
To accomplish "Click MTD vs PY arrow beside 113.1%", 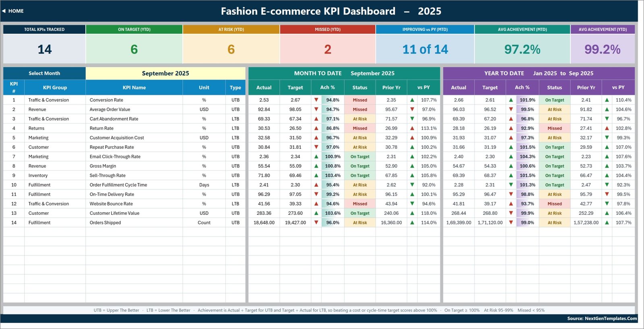I will coord(412,128).
